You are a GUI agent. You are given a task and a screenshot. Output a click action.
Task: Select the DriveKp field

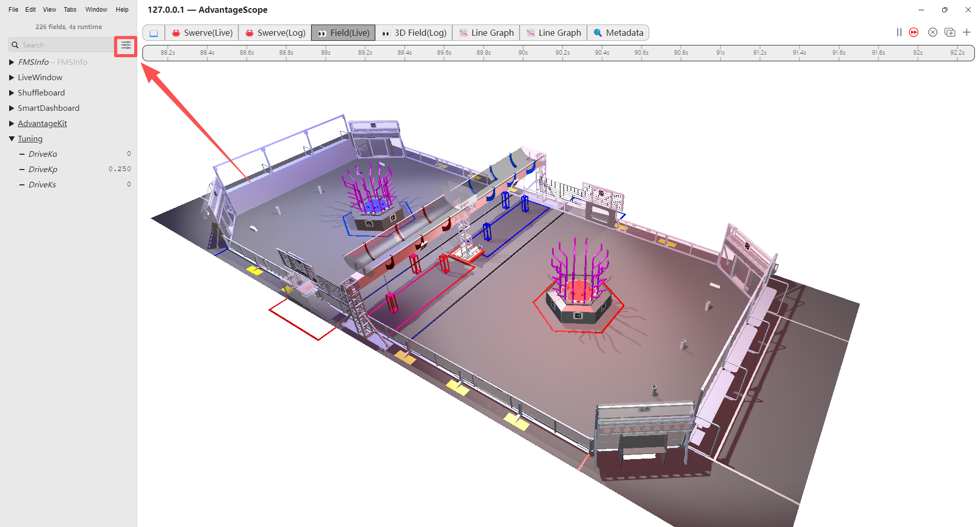click(x=43, y=170)
